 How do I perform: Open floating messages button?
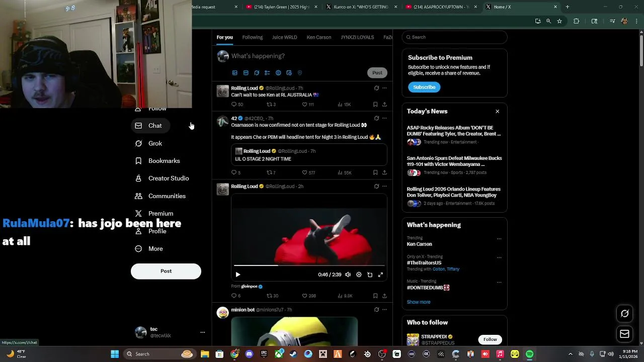pyautogui.click(x=625, y=334)
